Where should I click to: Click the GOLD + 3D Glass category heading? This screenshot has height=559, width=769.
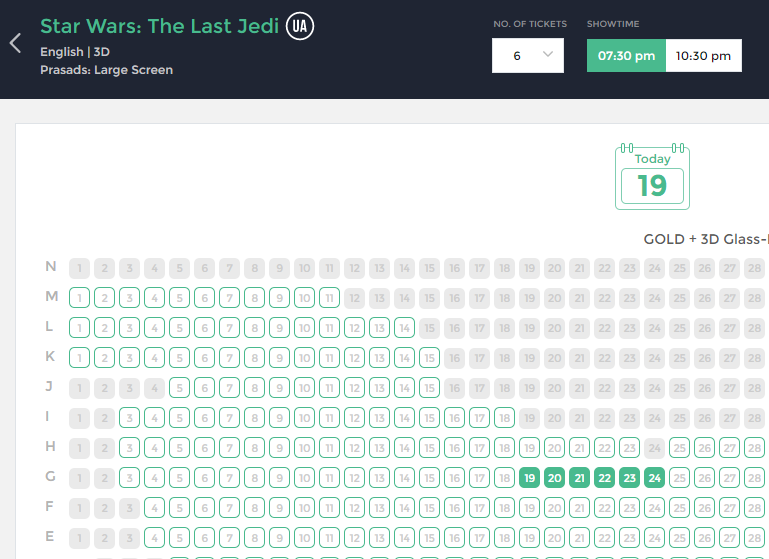tap(706, 239)
